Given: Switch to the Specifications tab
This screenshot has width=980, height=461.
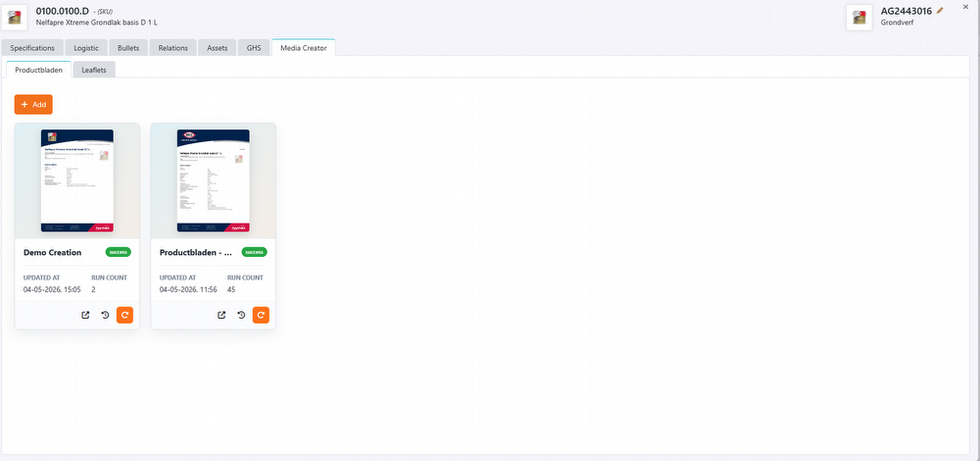Looking at the screenshot, I should pyautogui.click(x=32, y=48).
